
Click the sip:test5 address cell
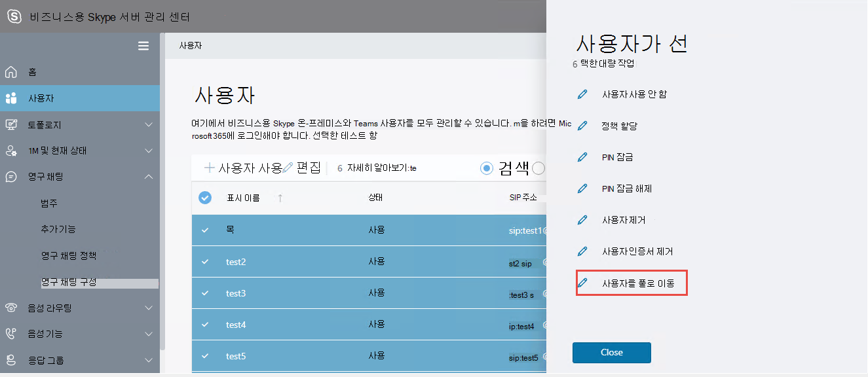[523, 357]
